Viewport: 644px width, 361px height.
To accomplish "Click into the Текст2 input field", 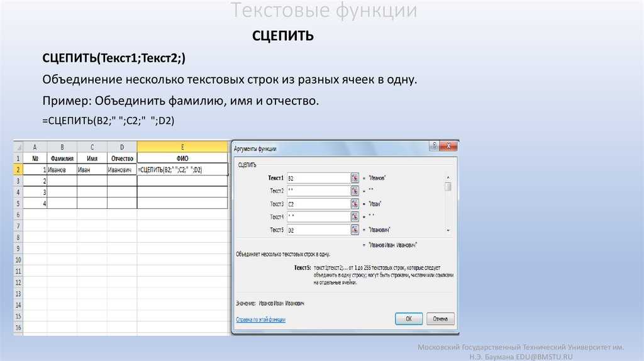I will click(x=318, y=191).
